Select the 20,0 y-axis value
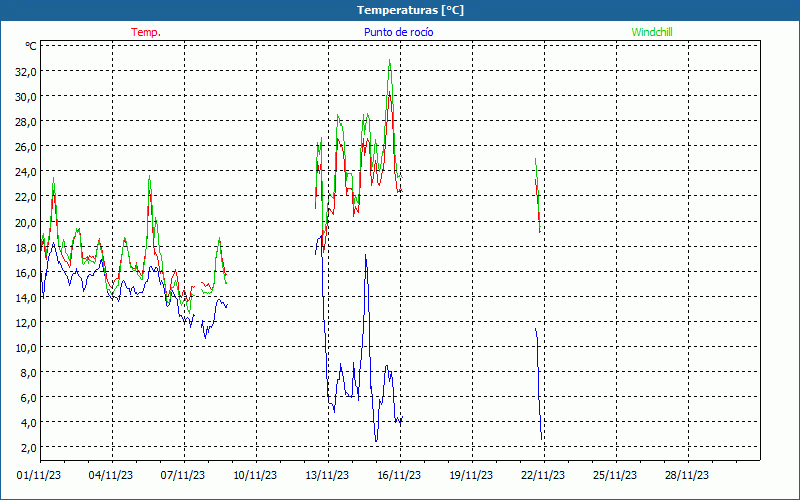This screenshot has width=800, height=500. [x=26, y=222]
